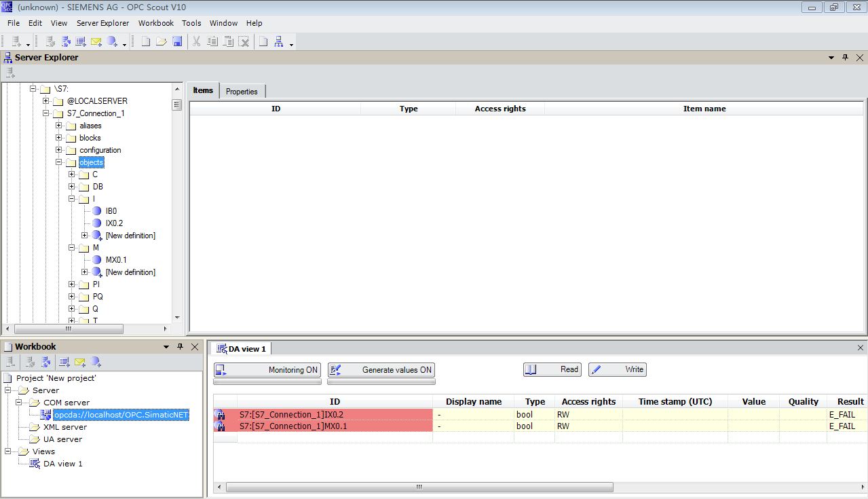Collapse the Views node in Workbook
This screenshot has height=499, width=868.
point(8,451)
